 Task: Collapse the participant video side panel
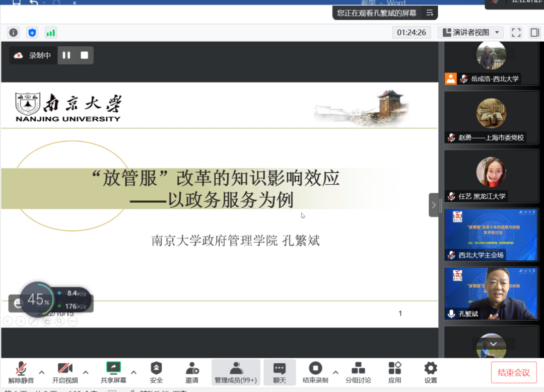click(434, 205)
